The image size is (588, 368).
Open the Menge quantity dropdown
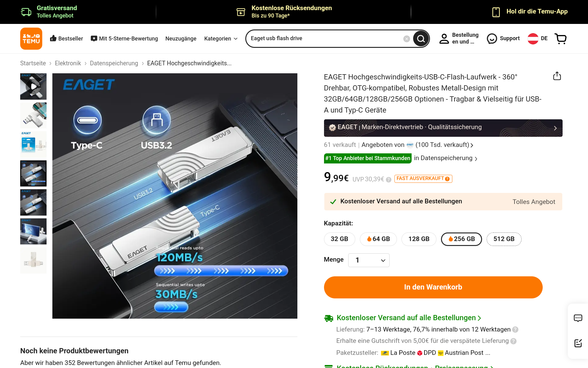[x=369, y=260]
